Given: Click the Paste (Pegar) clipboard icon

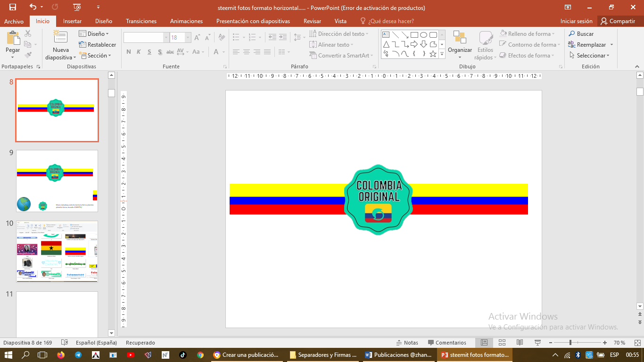Looking at the screenshot, I should click(13, 38).
